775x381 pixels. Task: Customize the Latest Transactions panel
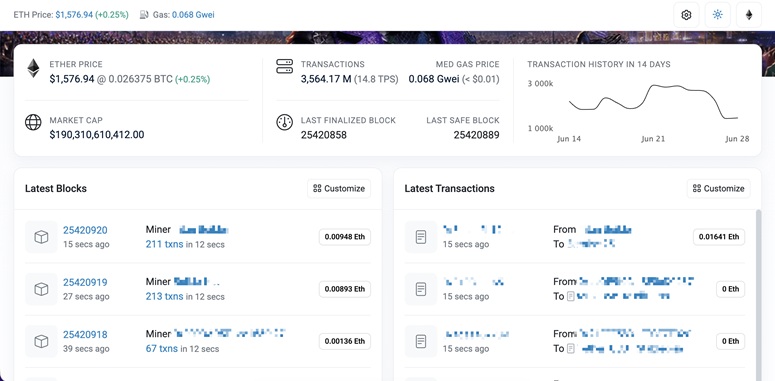point(719,188)
